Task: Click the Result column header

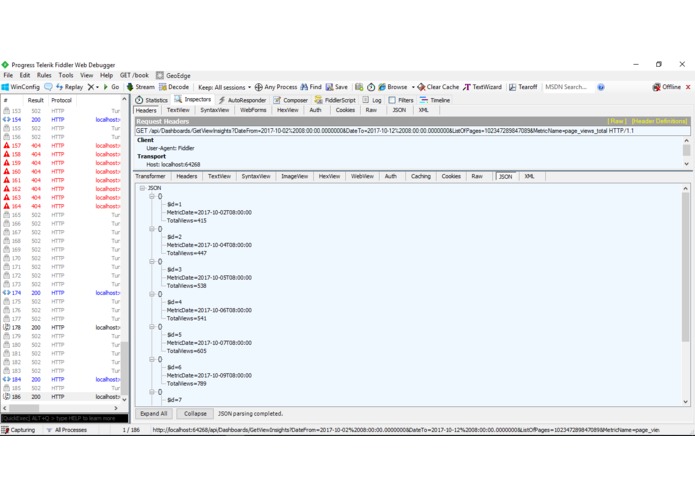Action: (x=35, y=100)
